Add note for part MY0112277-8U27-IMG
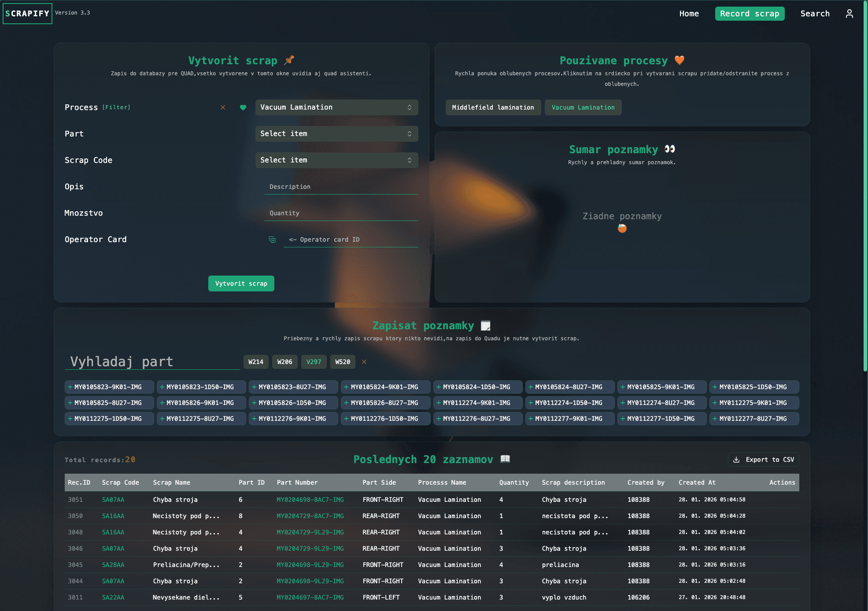 [x=753, y=419]
